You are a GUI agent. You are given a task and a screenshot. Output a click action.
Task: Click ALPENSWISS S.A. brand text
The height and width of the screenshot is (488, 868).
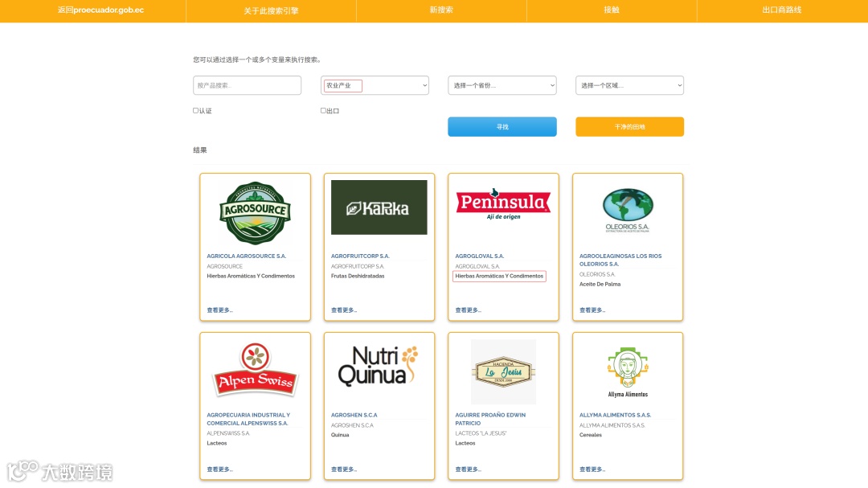coord(228,433)
